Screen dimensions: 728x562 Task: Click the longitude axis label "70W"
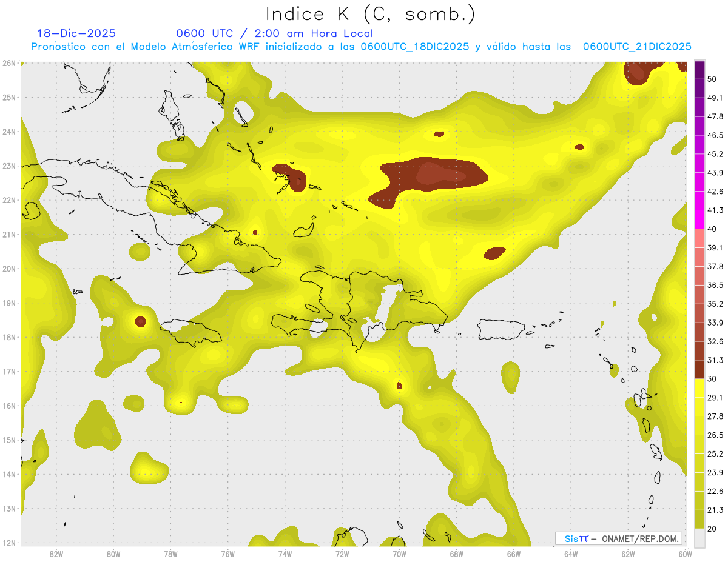[x=399, y=554]
